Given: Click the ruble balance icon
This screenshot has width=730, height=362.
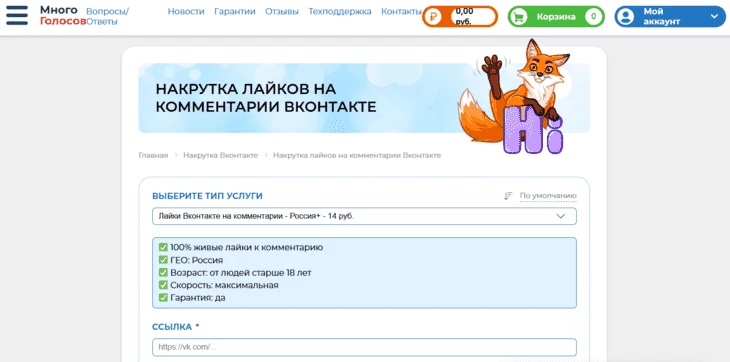Looking at the screenshot, I should click(x=433, y=17).
